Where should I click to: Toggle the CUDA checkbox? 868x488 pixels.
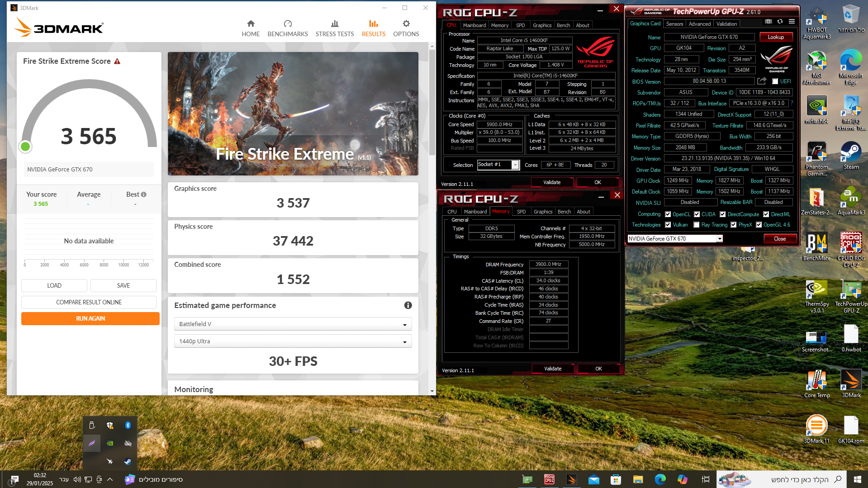[x=697, y=214]
